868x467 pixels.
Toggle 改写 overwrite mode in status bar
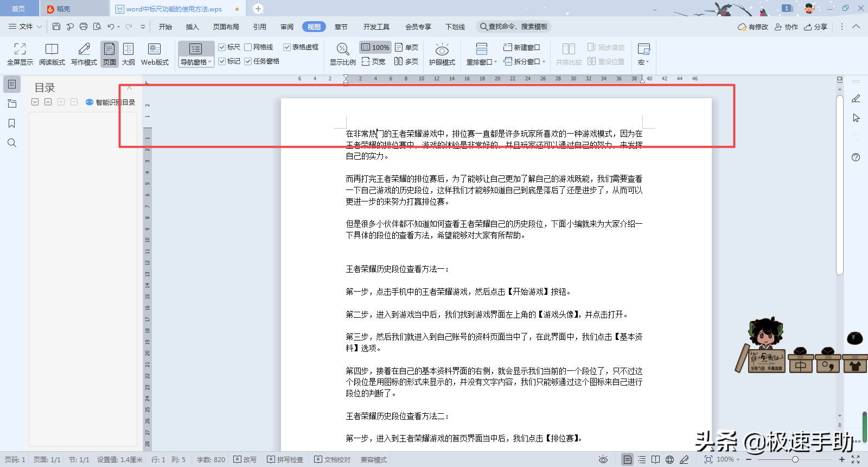245,459
